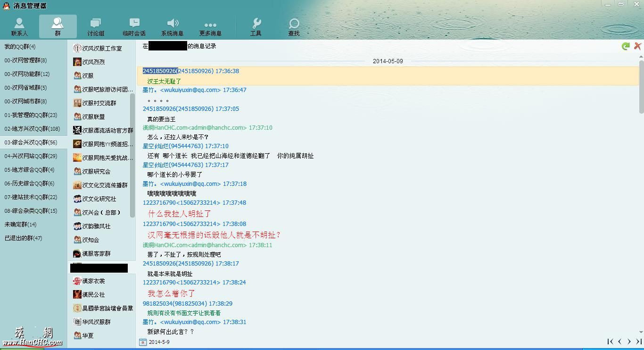This screenshot has height=350, width=644.
Task: Click the red delete records icon
Action: (637, 46)
